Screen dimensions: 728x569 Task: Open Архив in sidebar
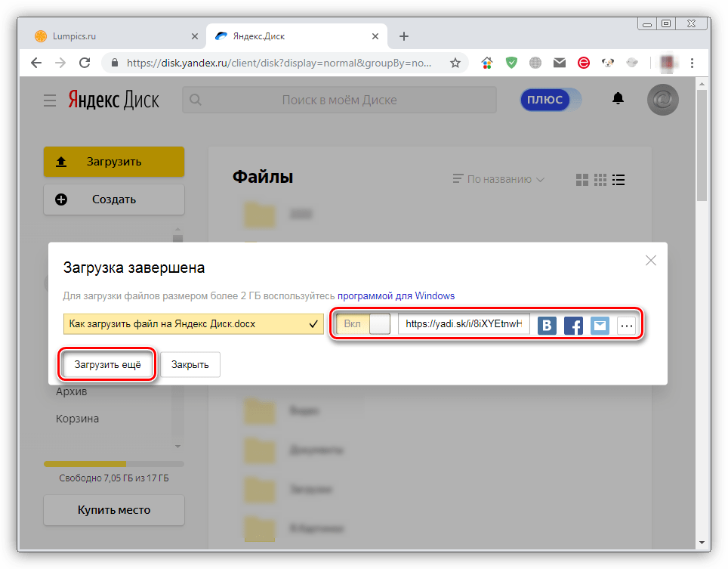coord(72,391)
